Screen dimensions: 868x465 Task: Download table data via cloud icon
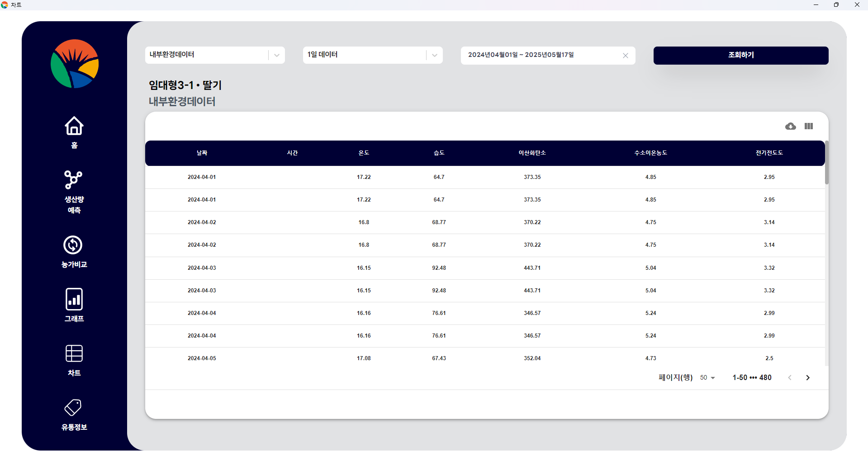coord(790,127)
